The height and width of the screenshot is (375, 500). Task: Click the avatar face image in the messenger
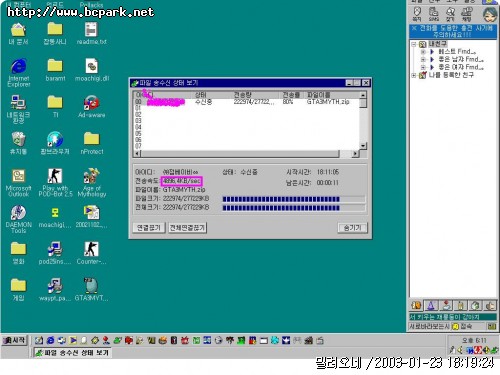(490, 14)
